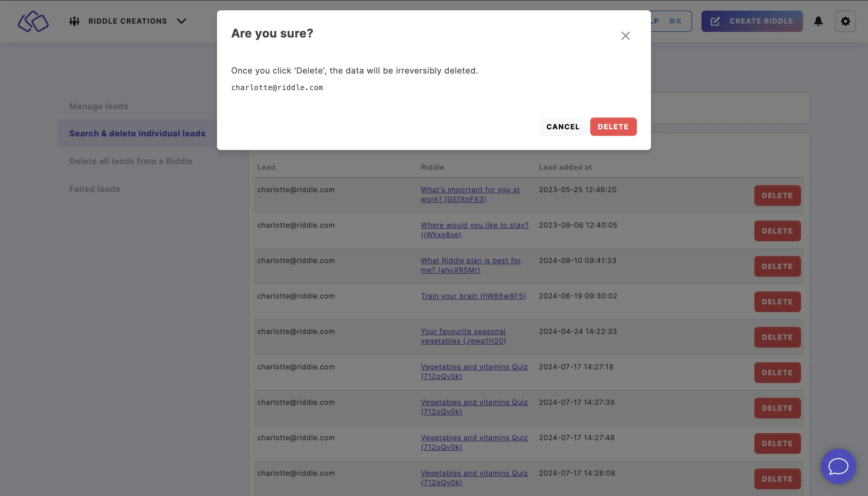
Task: Click the chat support bubble icon
Action: (838, 467)
